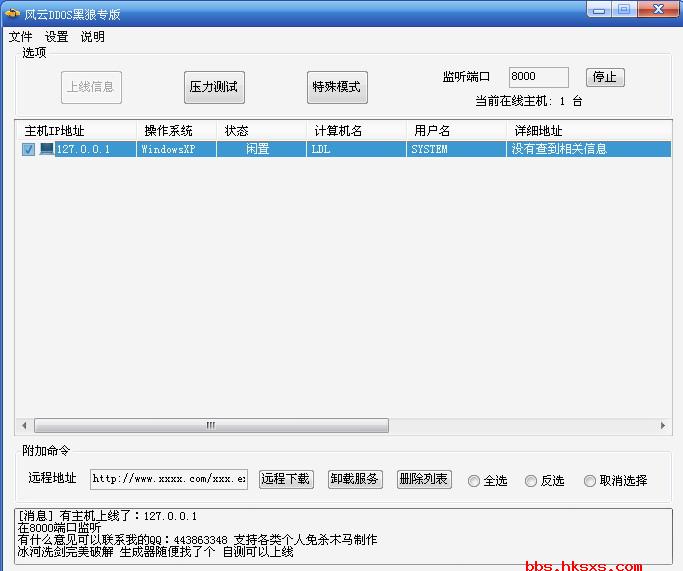Open the 说明 menu
Screen dimensions: 683x571
point(92,37)
